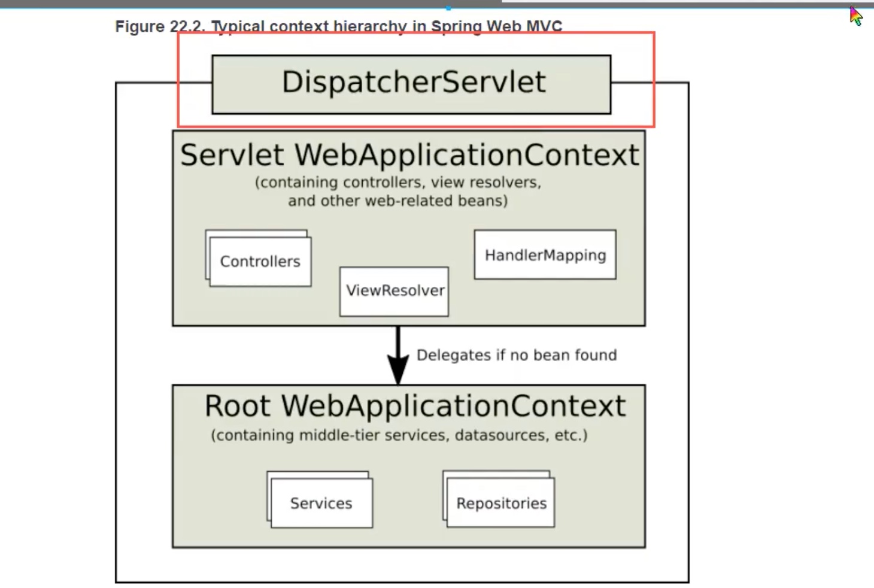The height and width of the screenshot is (588, 874).
Task: Select the Controllers stacked box
Action: 260,262
